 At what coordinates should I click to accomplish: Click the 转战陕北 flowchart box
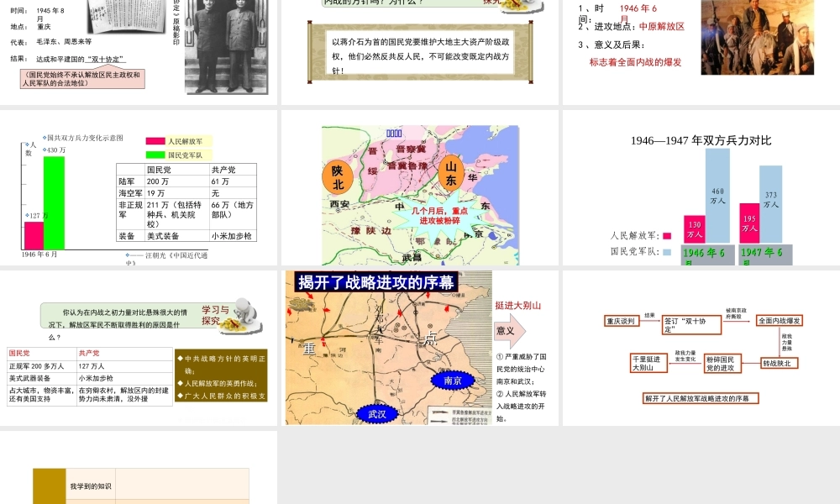pos(780,363)
